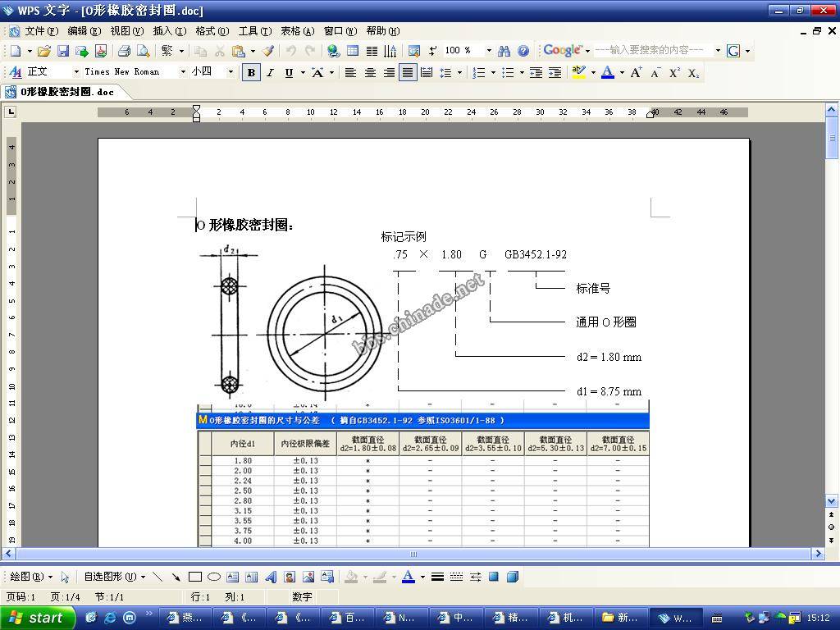This screenshot has height=630, width=840.
Task: Toggle italic formatting
Action: pos(270,73)
